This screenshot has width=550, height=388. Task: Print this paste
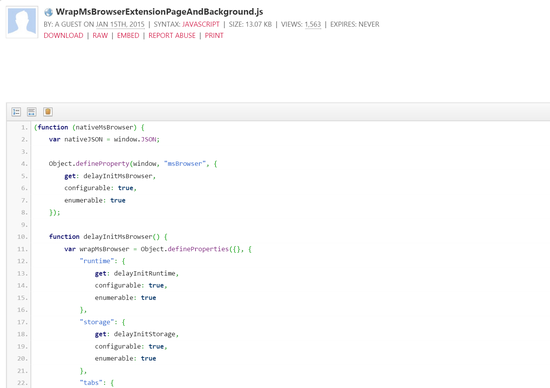(214, 35)
